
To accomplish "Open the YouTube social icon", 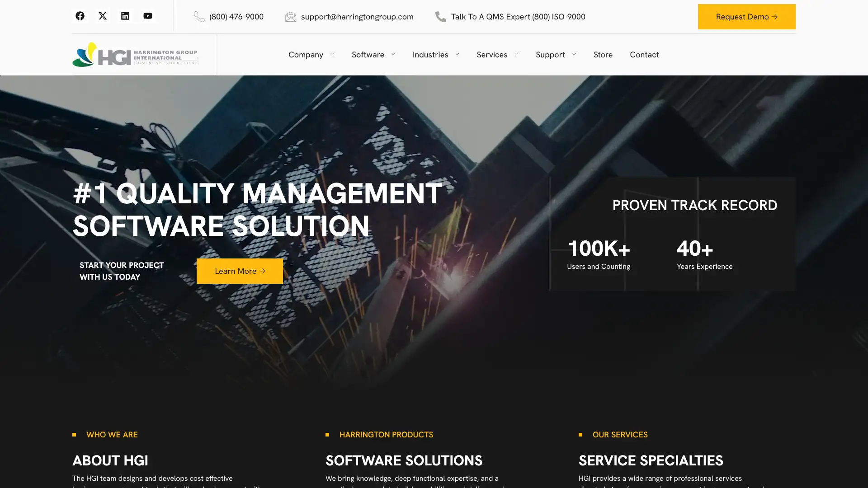I will 148,16.
